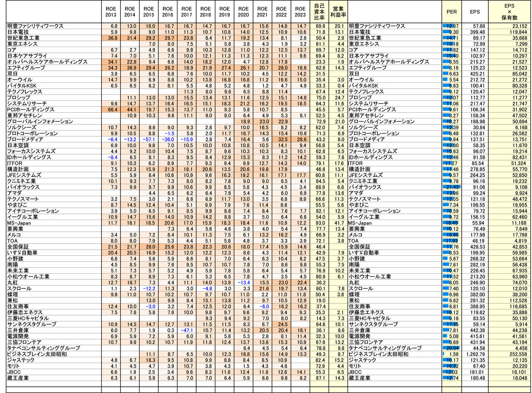
Task: Select 双日 EPS×保有数 value 85,042
Action: click(520, 74)
